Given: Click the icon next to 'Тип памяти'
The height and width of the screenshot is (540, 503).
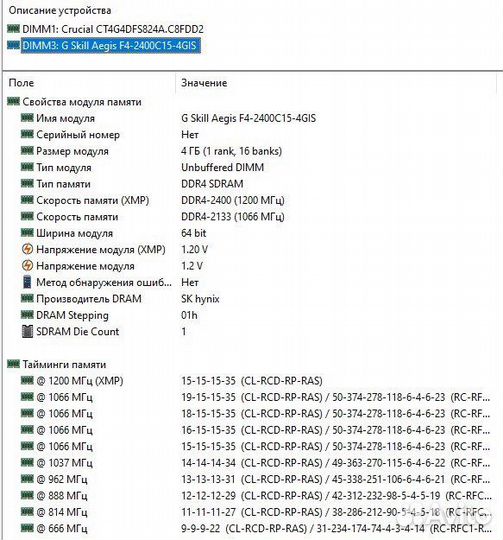Looking at the screenshot, I should click(27, 183).
